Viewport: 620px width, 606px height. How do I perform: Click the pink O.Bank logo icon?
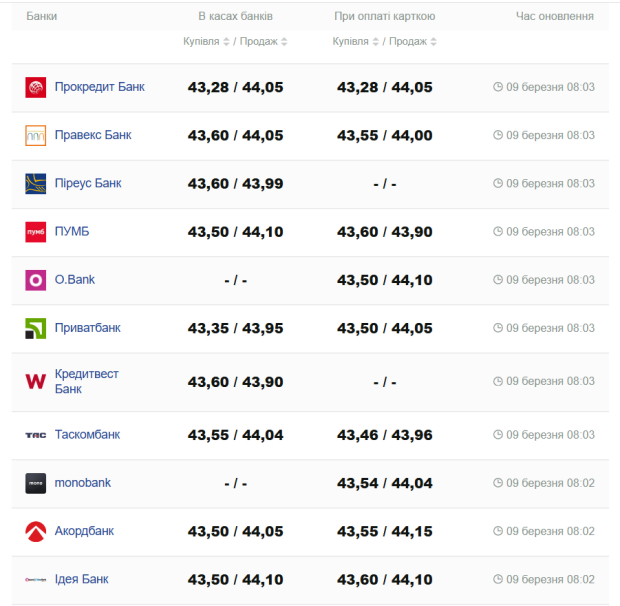36,280
